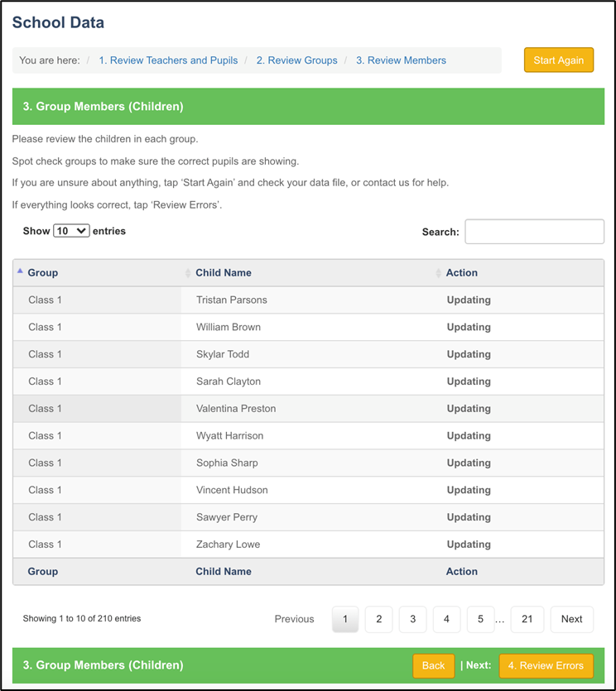Click the Previous pagination control

[295, 619]
